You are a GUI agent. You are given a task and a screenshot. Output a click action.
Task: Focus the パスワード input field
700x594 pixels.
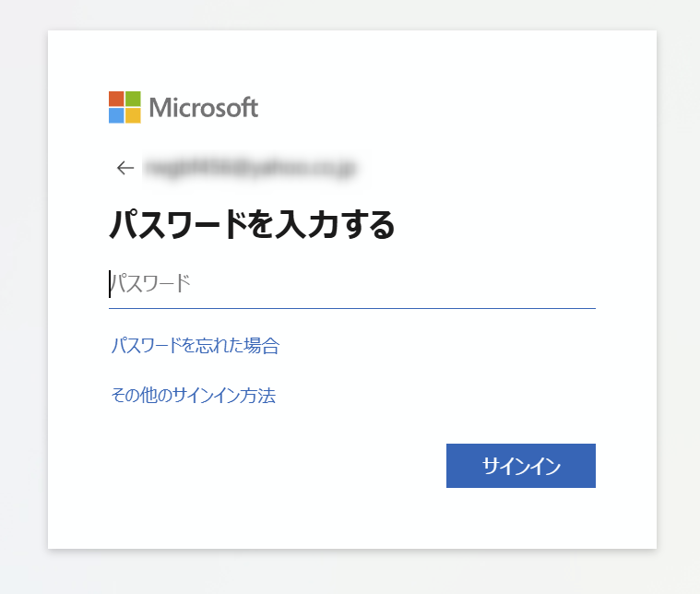351,284
